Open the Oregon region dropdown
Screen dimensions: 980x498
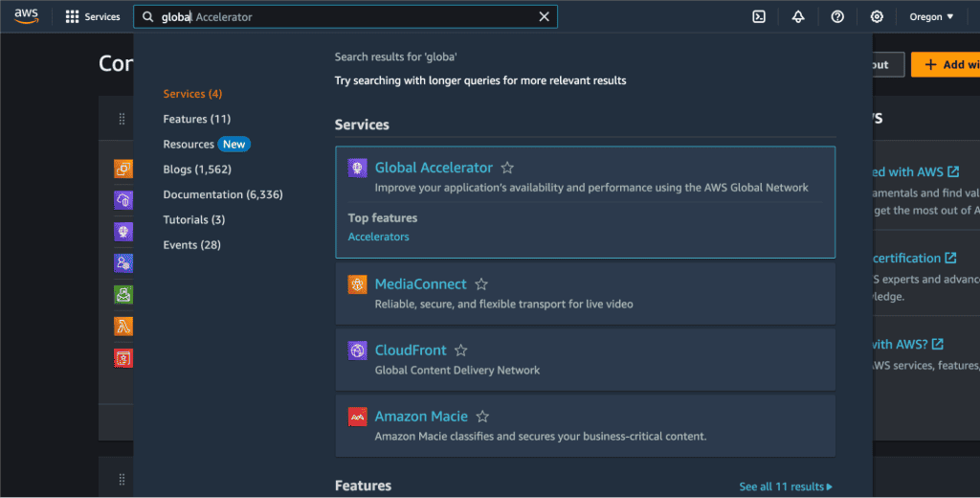pos(931,17)
